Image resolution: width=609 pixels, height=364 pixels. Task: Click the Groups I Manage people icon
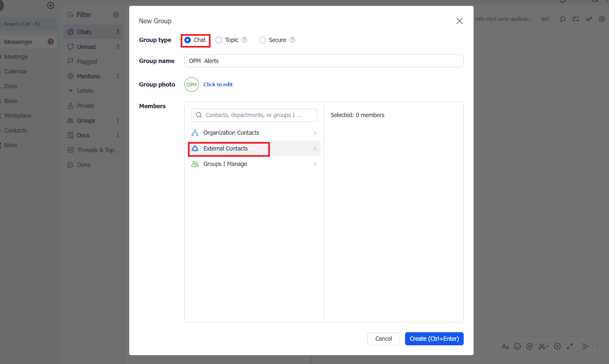tap(195, 164)
